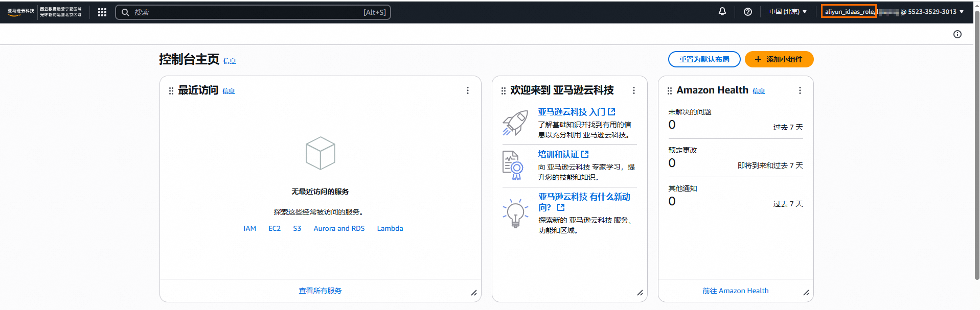Click the training certificate icon
The width and height of the screenshot is (980, 310).
tap(513, 165)
